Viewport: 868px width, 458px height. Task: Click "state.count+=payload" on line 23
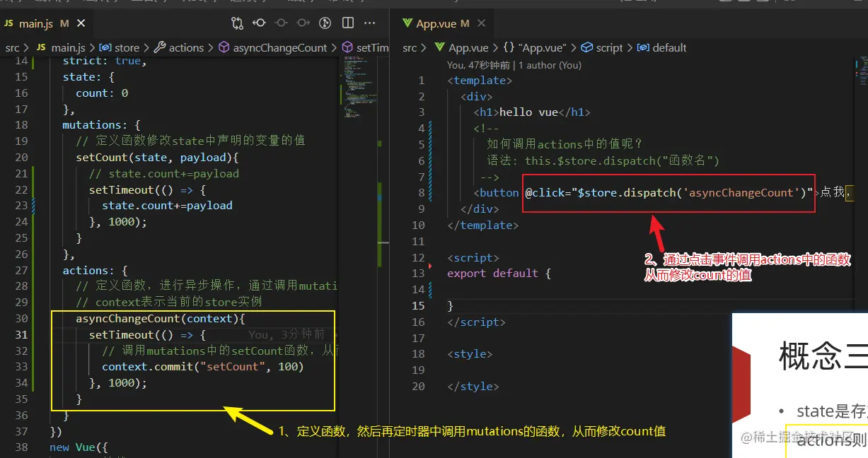pos(167,206)
